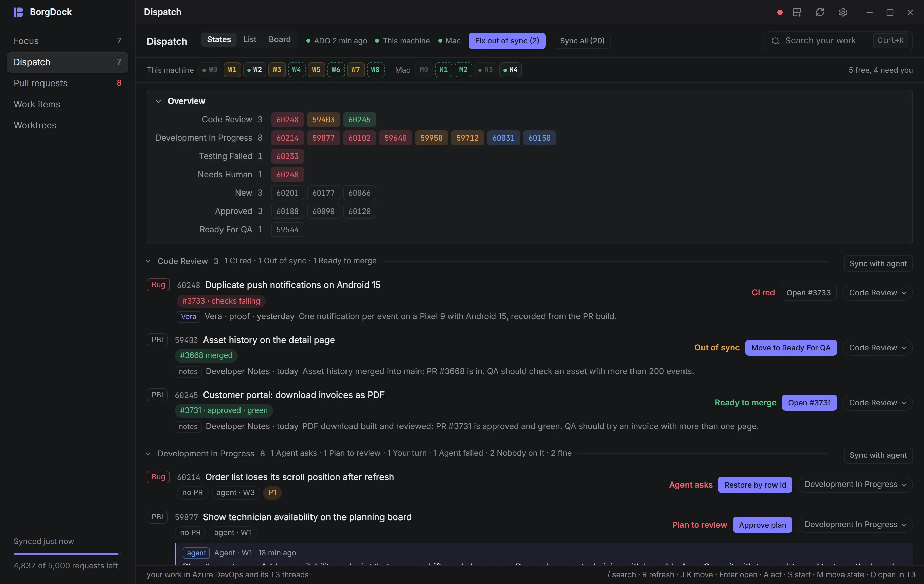Click the refresh icon in the title bar

pyautogui.click(x=820, y=12)
